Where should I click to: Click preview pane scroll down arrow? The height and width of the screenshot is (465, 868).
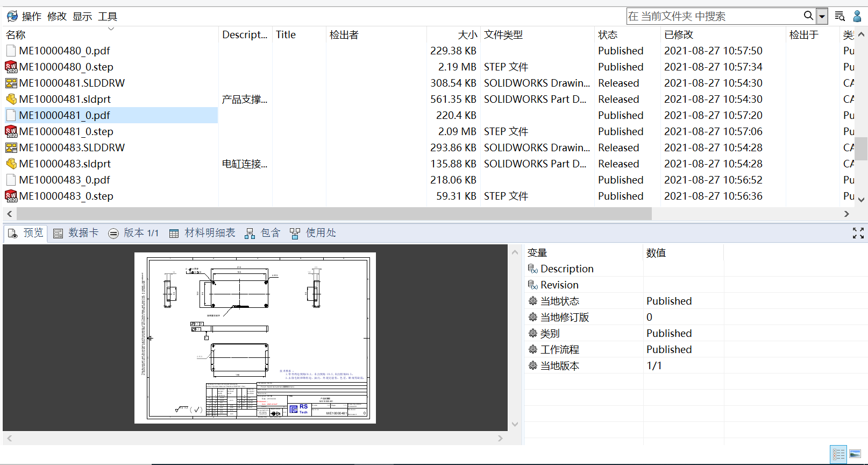pos(515,424)
